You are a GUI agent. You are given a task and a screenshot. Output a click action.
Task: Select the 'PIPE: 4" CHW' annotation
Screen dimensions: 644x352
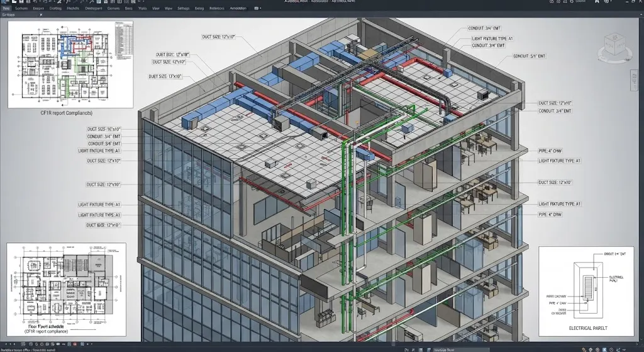(x=550, y=151)
